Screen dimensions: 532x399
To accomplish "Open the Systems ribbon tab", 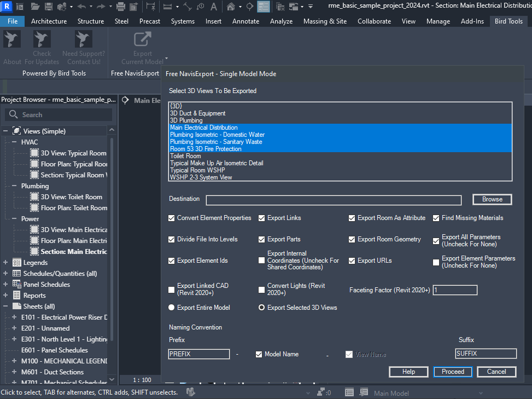I will (182, 21).
